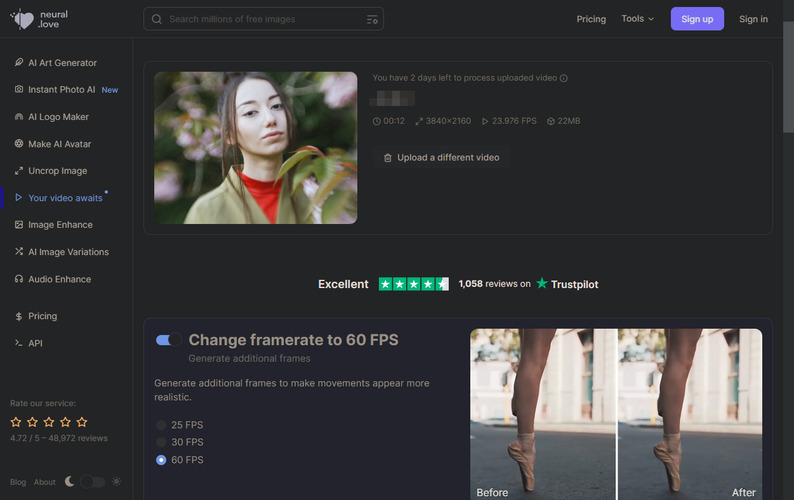Image resolution: width=794 pixels, height=500 pixels.
Task: Click the search millions of free images field
Action: 263,19
